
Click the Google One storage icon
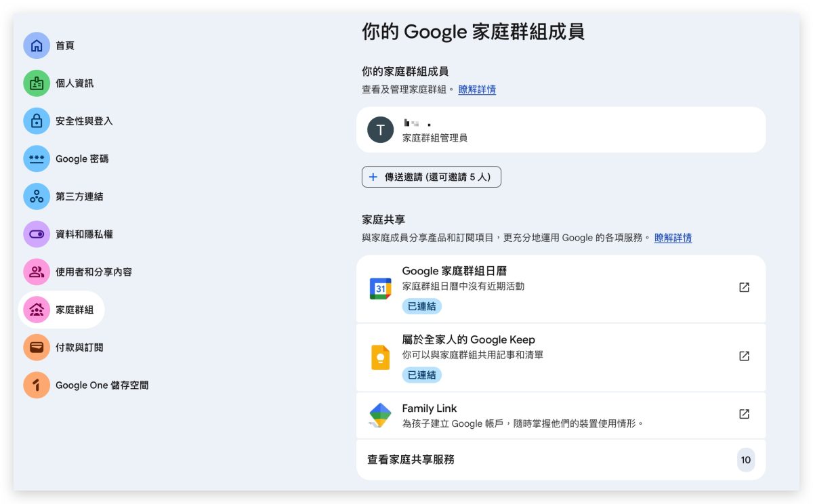coord(37,385)
